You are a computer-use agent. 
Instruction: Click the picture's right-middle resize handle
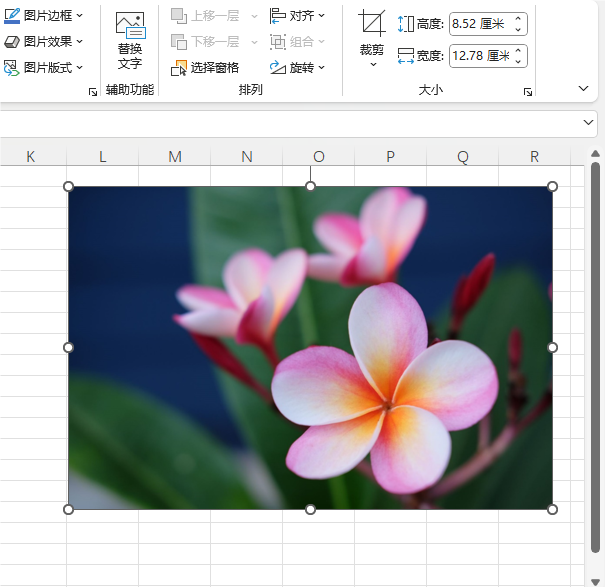(x=553, y=348)
